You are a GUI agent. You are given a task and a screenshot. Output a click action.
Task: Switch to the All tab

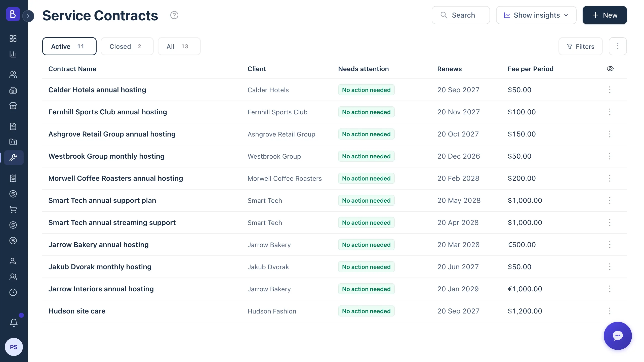click(179, 46)
